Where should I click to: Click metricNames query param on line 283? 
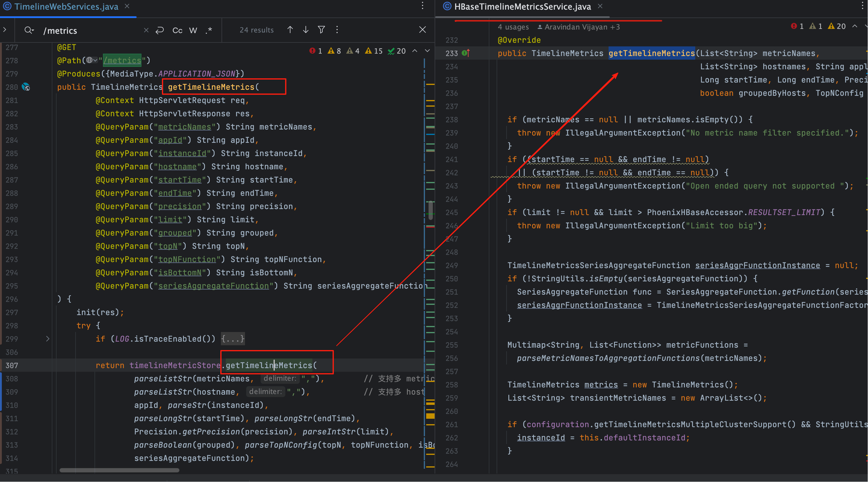(x=185, y=127)
